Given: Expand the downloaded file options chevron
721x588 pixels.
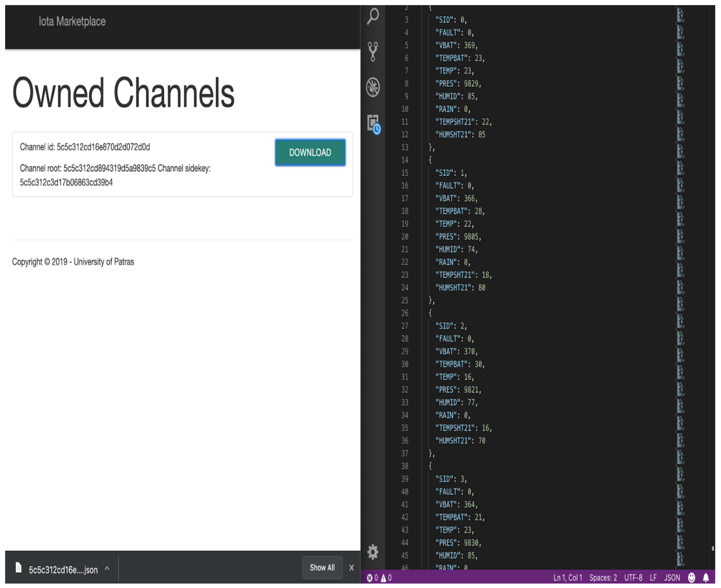Looking at the screenshot, I should point(107,569).
